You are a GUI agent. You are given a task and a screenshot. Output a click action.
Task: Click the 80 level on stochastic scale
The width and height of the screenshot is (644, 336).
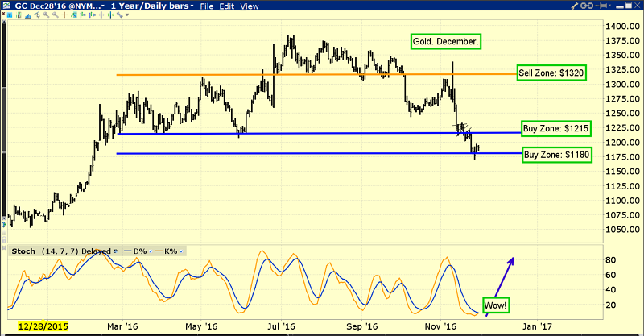click(x=611, y=260)
